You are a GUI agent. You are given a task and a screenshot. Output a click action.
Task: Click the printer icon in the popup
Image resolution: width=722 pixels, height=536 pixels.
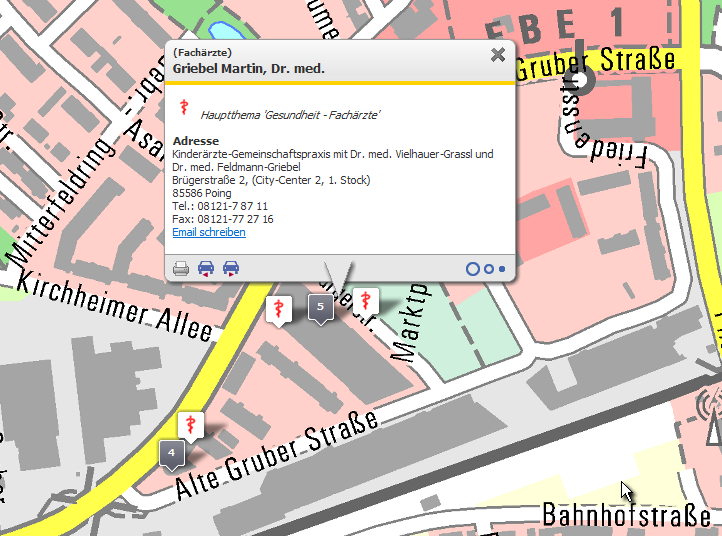click(181, 268)
